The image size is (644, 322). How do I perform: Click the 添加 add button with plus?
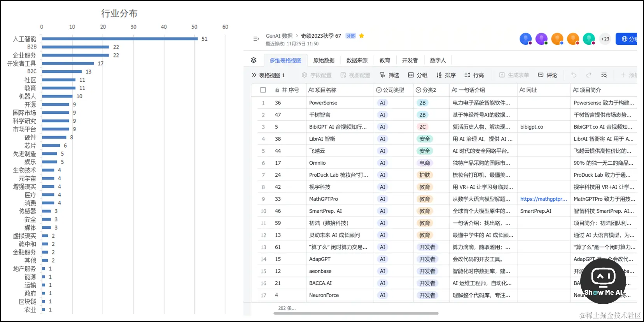click(x=628, y=75)
